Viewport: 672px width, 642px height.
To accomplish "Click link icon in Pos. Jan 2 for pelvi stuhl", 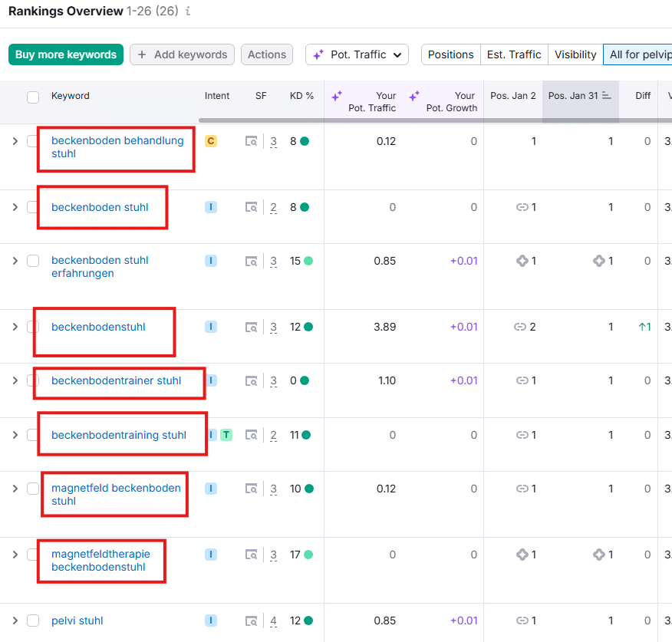I will point(522,621).
